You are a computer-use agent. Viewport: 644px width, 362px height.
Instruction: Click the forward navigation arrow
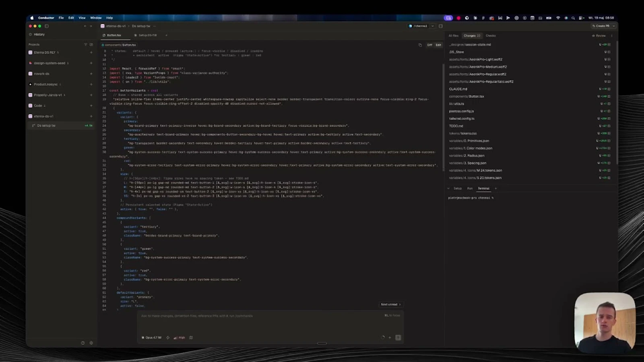coord(91,26)
